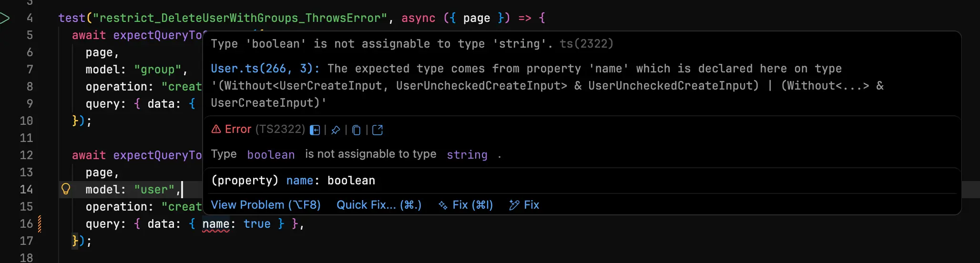The width and height of the screenshot is (980, 263).
Task: Click the underlined 'name' property on line 16
Action: pos(216,224)
